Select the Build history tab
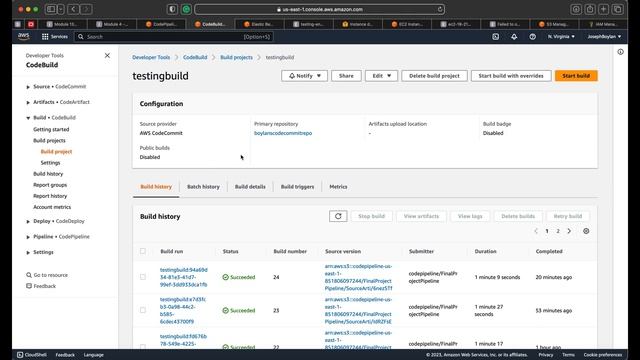 pyautogui.click(x=156, y=187)
